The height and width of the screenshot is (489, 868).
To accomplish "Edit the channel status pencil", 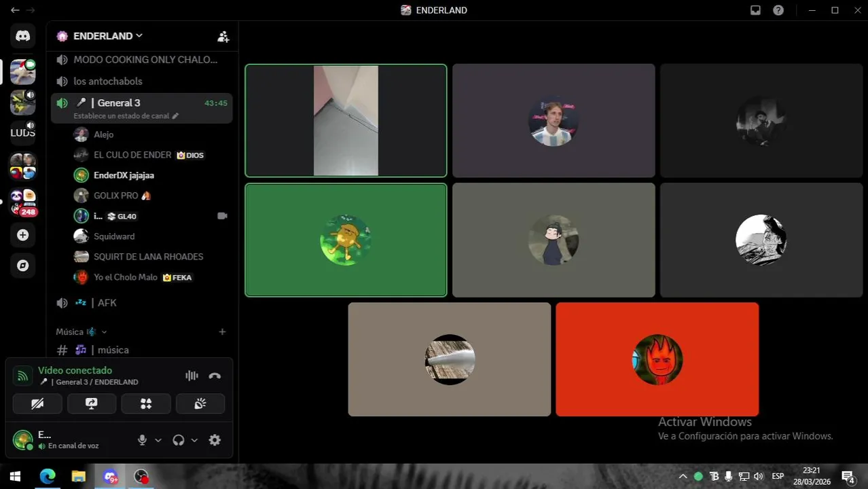I will click(175, 116).
